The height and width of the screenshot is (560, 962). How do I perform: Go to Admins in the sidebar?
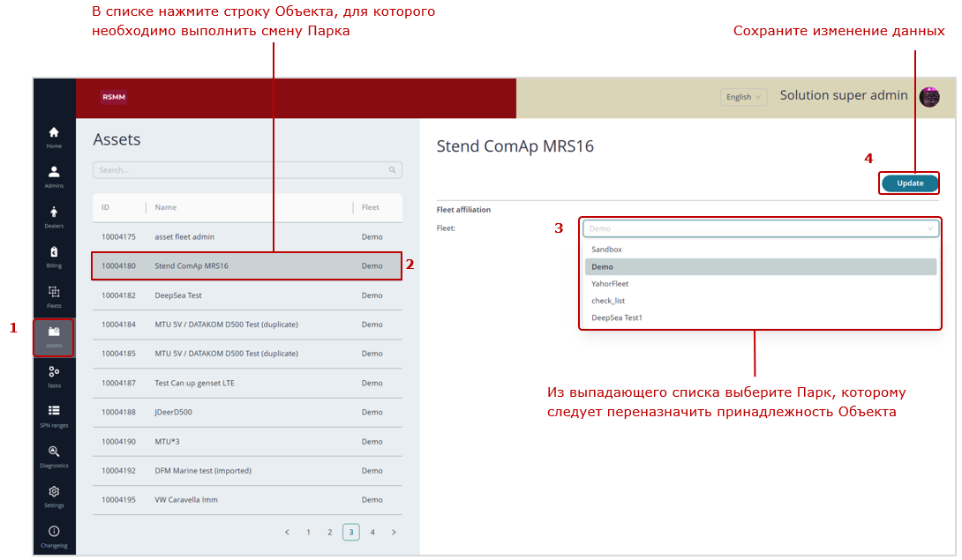(x=54, y=173)
